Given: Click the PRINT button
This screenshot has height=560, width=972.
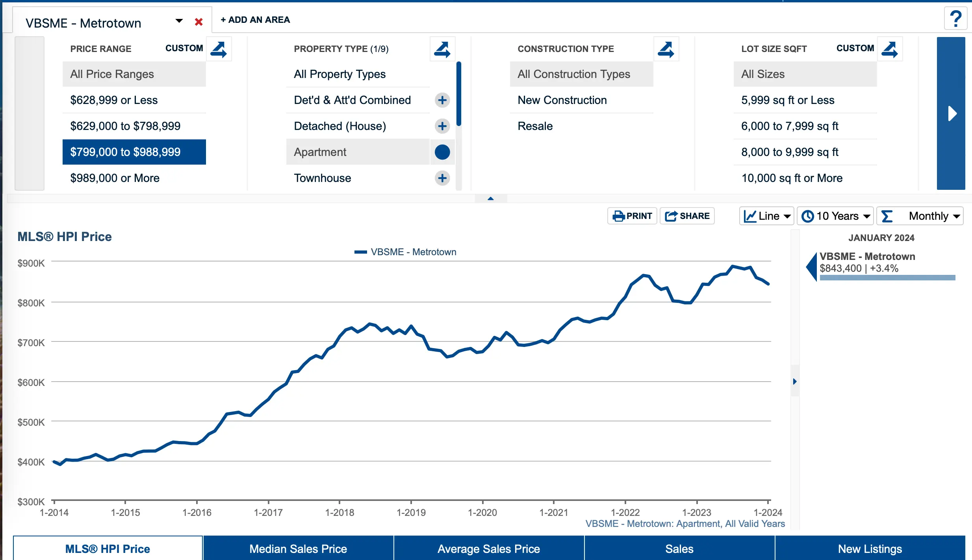Looking at the screenshot, I should (632, 216).
